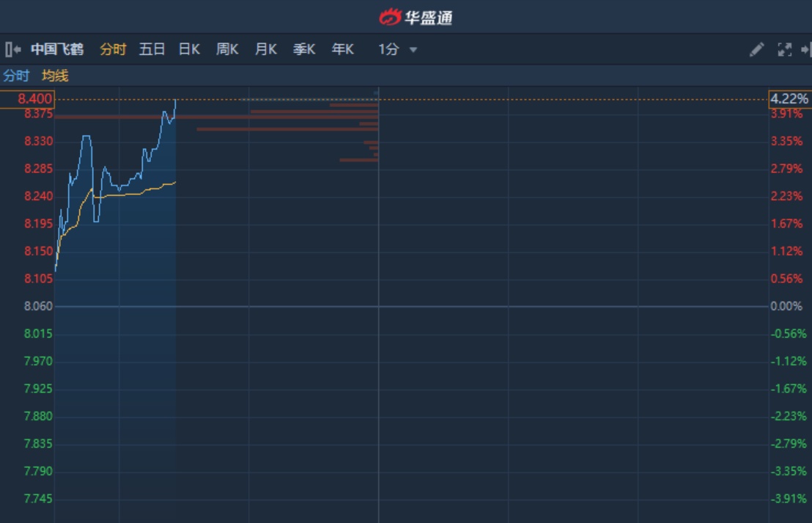The width and height of the screenshot is (812, 523).
Task: Click the 8.400 current price label
Action: coord(27,99)
